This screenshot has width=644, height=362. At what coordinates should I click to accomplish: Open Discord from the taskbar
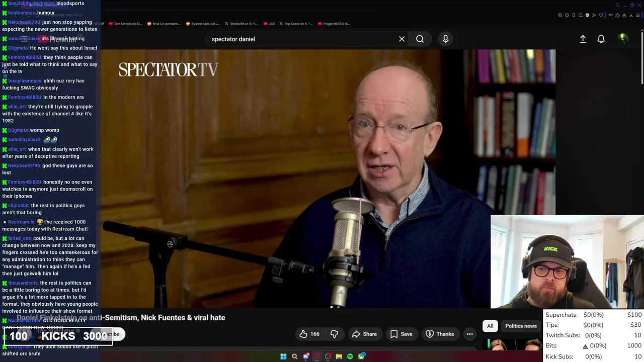coord(306,356)
